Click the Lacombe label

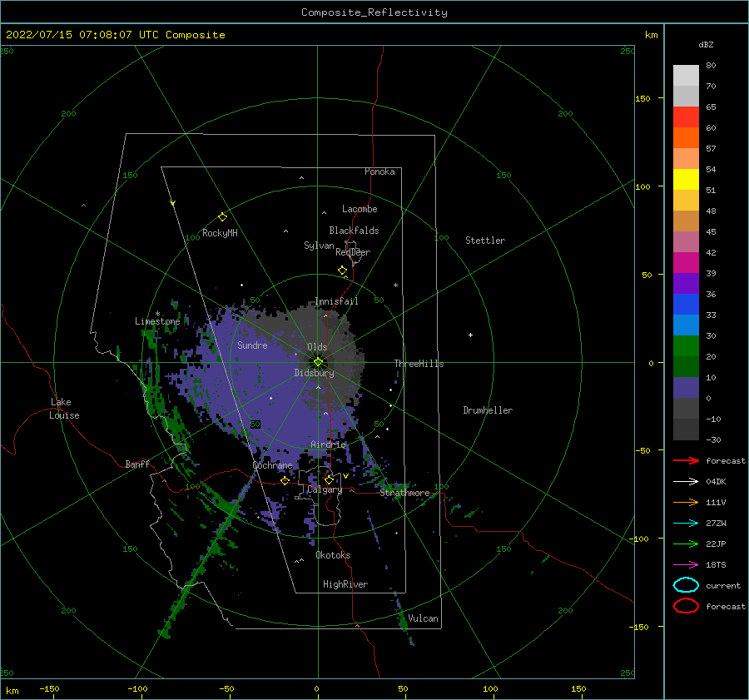(x=360, y=209)
